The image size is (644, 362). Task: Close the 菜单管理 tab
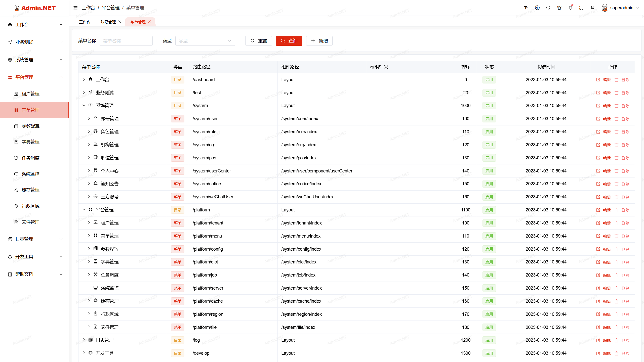pyautogui.click(x=149, y=22)
